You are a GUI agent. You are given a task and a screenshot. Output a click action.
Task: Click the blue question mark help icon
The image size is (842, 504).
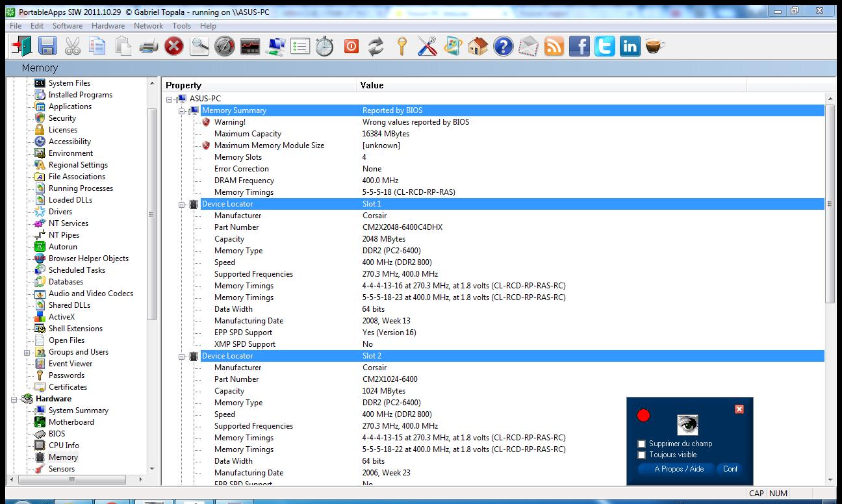[x=504, y=46]
